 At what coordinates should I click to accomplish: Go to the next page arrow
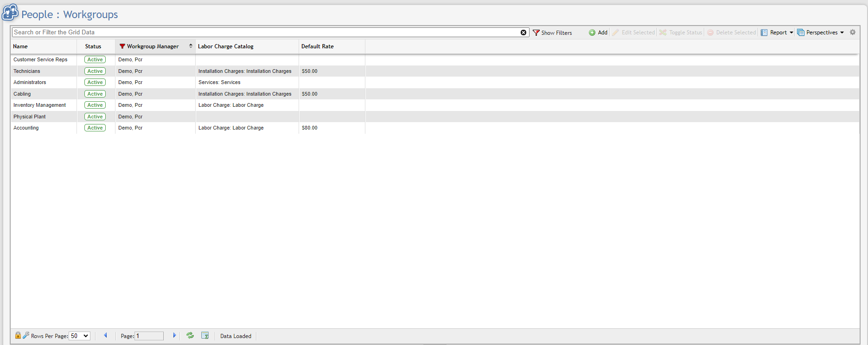point(174,335)
